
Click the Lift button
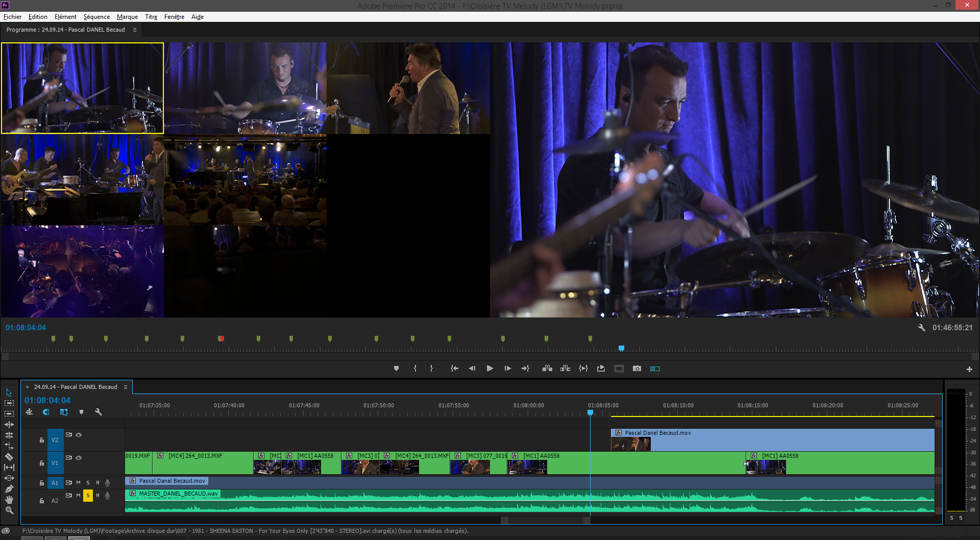coord(547,369)
